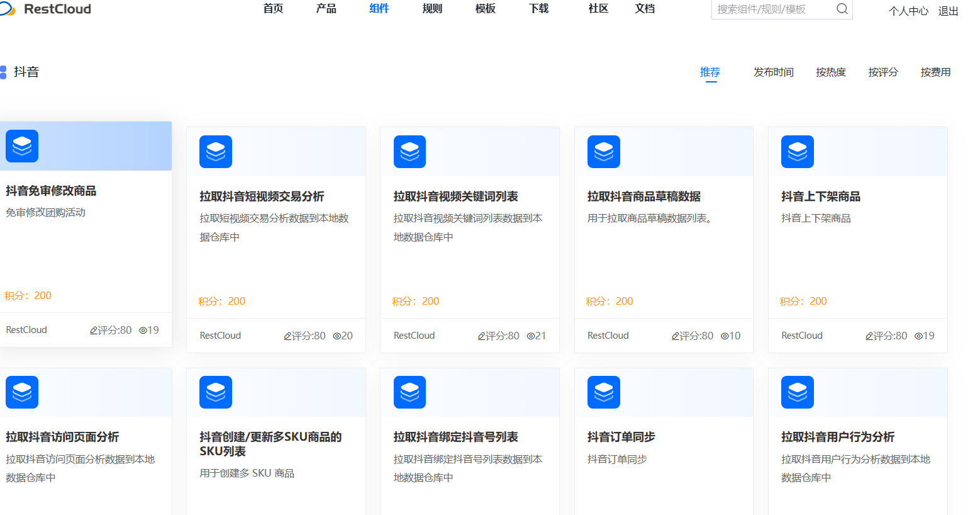Open the 首页 menu item

(273, 8)
